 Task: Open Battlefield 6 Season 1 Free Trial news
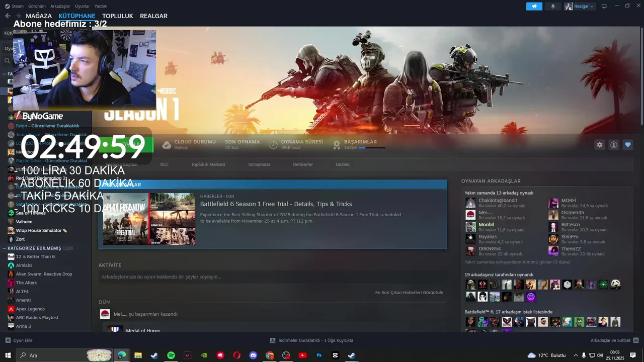[276, 204]
